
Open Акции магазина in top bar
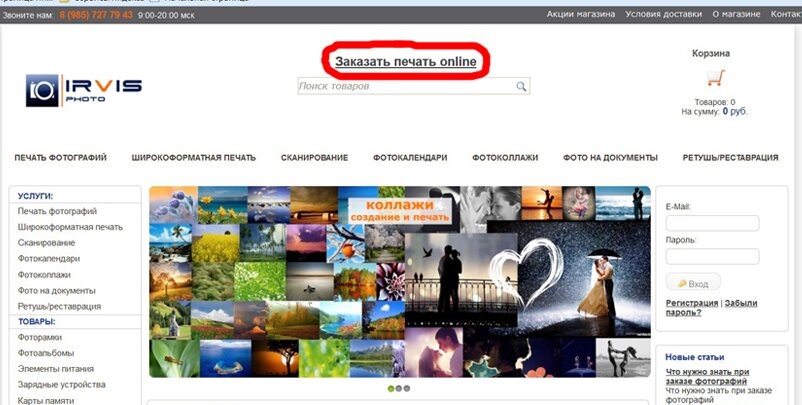coord(581,14)
